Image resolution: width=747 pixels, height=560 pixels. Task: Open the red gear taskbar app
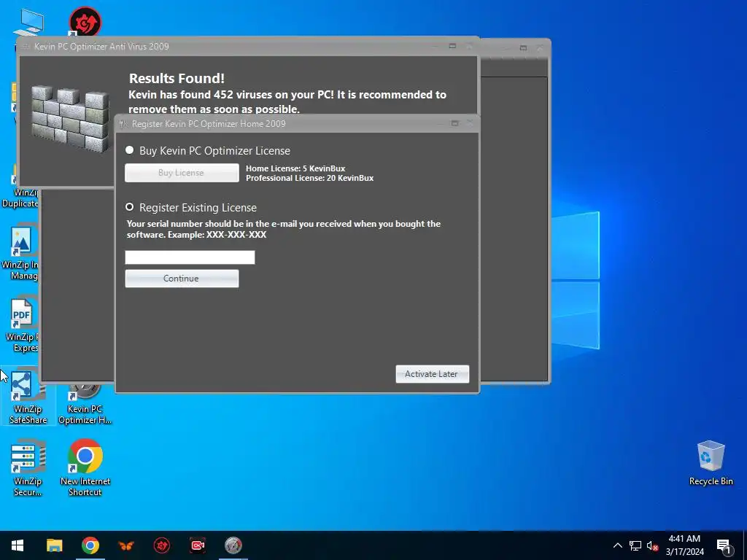[x=162, y=545]
